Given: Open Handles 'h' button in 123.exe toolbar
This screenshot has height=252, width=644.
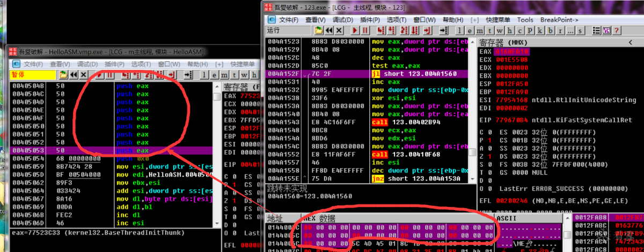Looking at the screenshot, I should [x=509, y=30].
